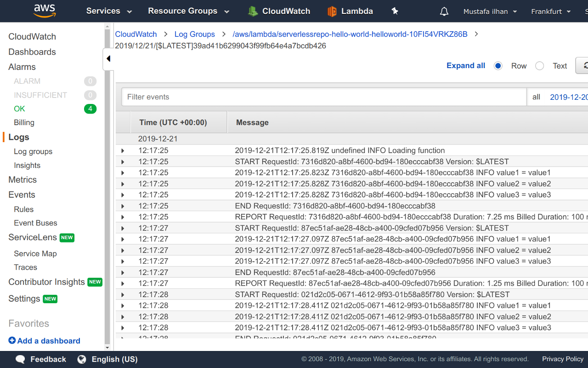
Task: Expand REPORT RequestId 87ec51af row
Action: 123,283
